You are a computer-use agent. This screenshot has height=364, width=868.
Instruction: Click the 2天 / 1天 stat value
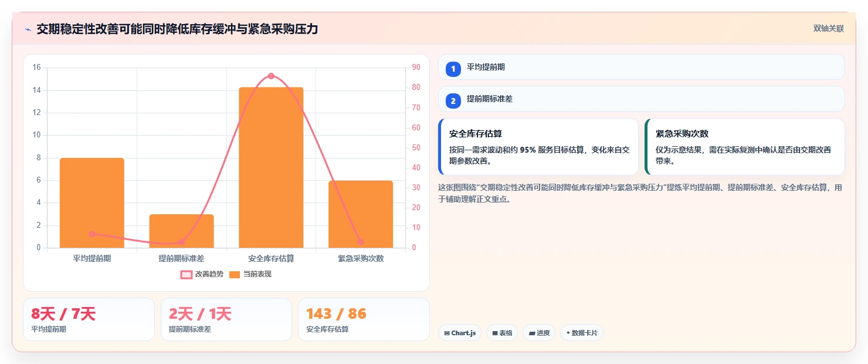point(200,314)
